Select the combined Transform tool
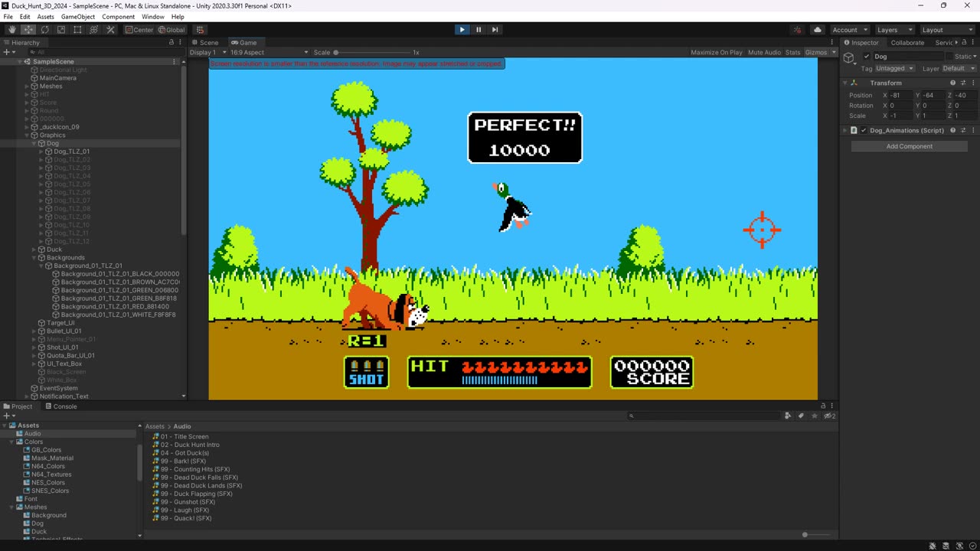The width and height of the screenshot is (980, 551). (94, 30)
